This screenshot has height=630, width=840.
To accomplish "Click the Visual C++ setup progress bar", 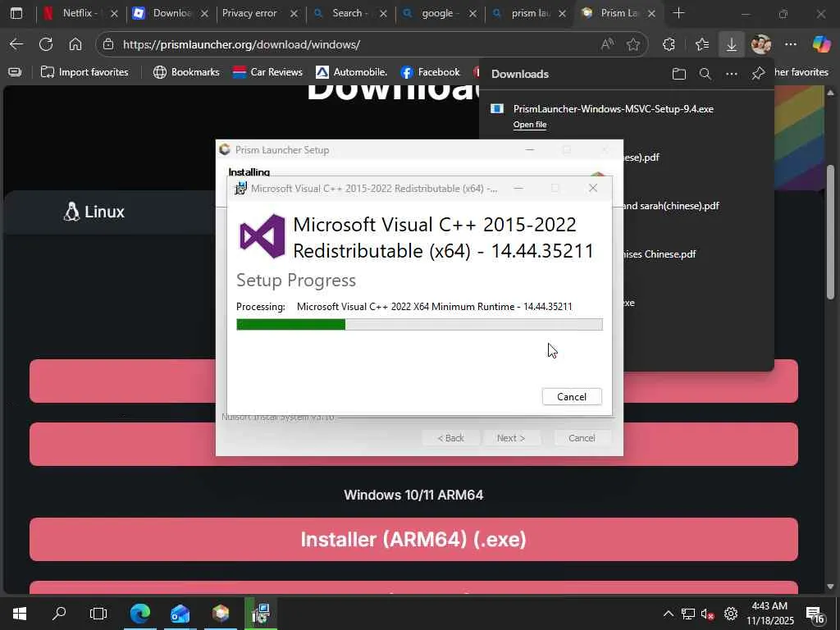I will click(x=419, y=324).
